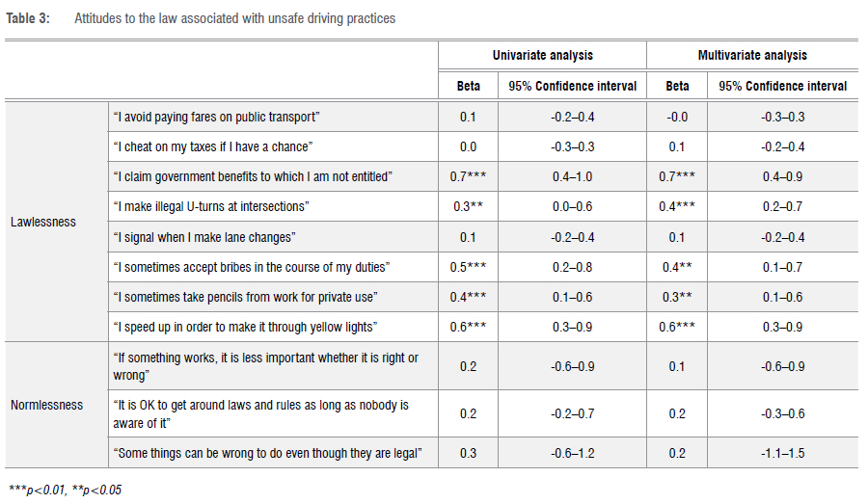Screen dimensions: 868x504
Task: Click the -1.1–1.5 confidence interval cell
Action: tap(783, 453)
